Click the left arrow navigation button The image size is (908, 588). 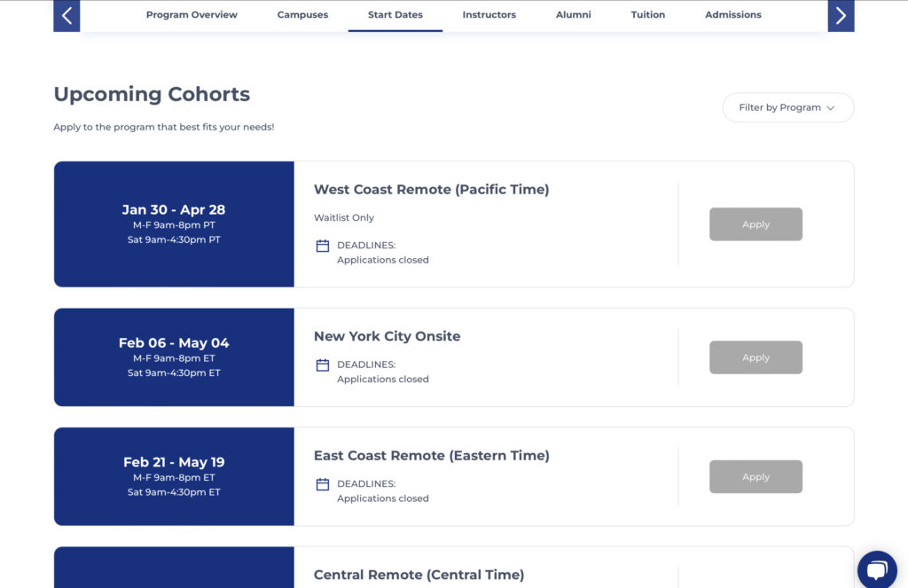click(67, 15)
